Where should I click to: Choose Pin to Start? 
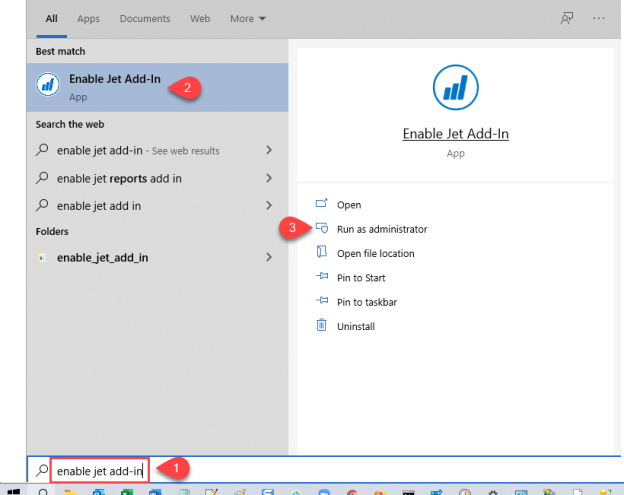(x=361, y=278)
